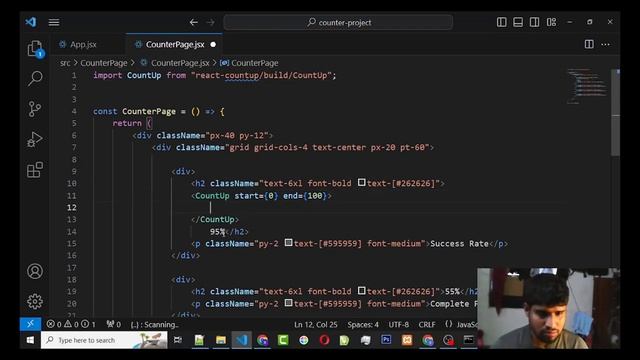Select the CounterPage folder breadcrumb

[104, 63]
